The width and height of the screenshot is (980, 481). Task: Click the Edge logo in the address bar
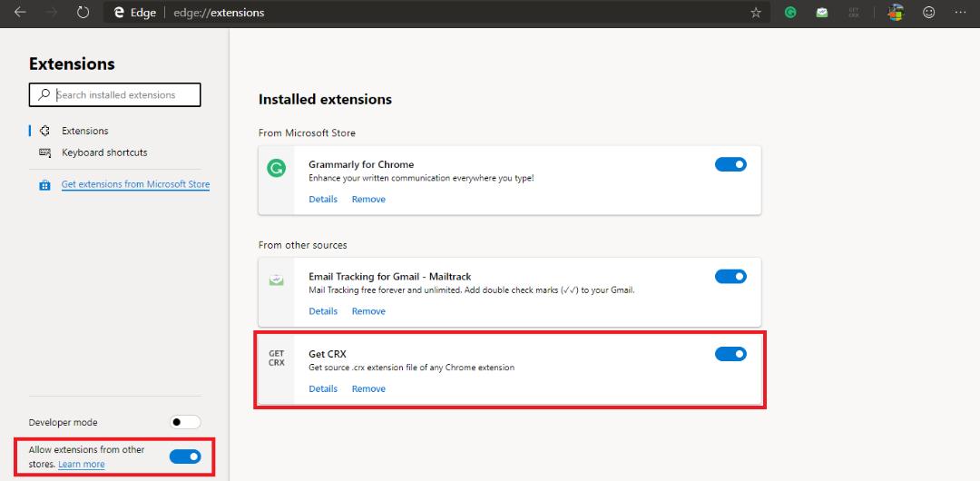pos(120,13)
